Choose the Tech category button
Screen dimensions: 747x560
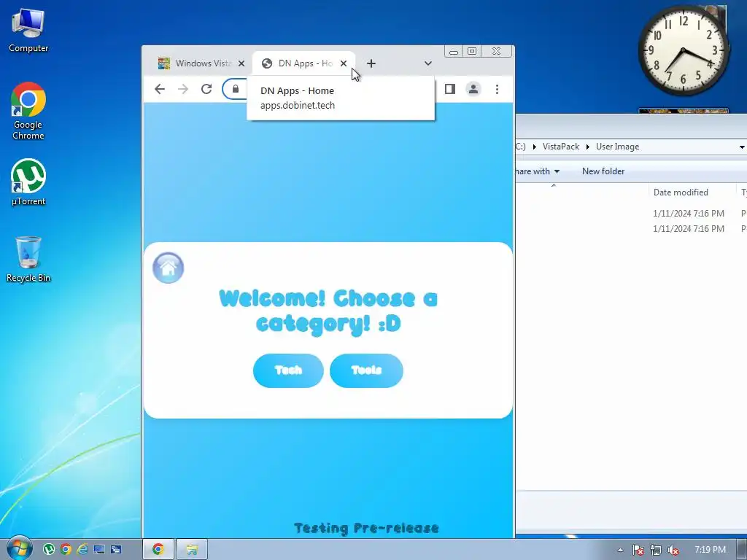[288, 370]
